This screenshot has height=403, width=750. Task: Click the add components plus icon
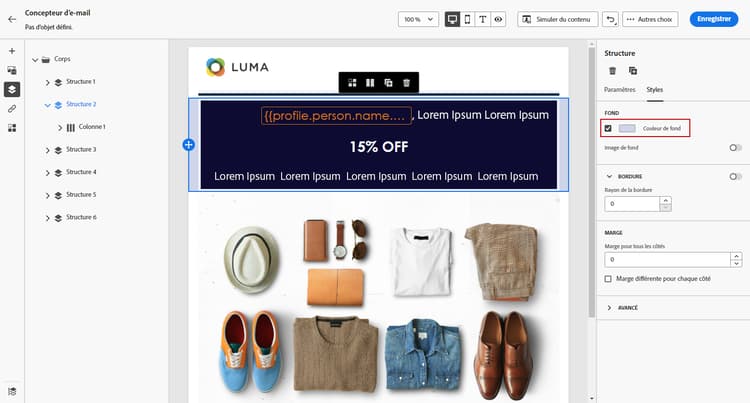click(12, 51)
